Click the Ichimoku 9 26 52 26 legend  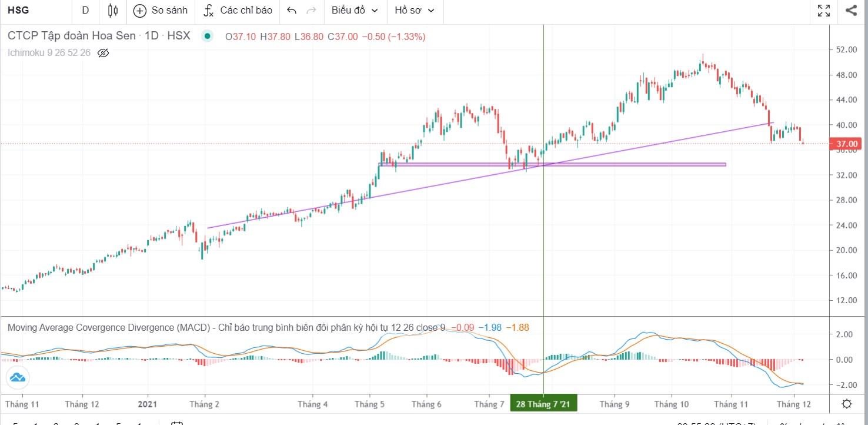[x=49, y=53]
